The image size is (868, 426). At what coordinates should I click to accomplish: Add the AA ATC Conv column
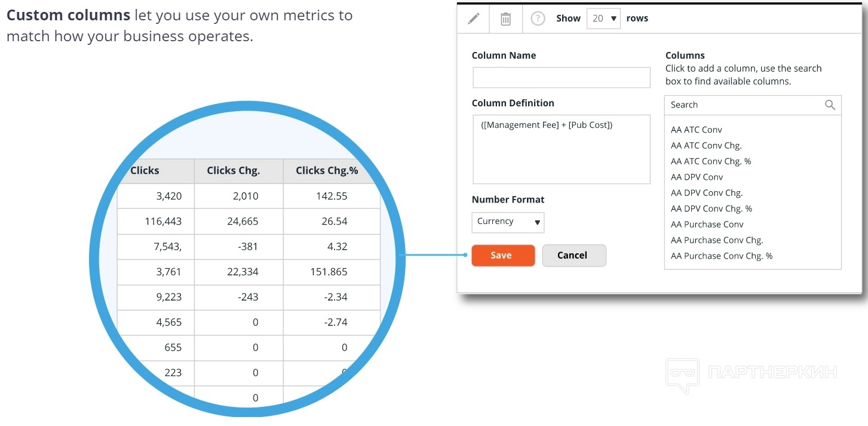(697, 130)
